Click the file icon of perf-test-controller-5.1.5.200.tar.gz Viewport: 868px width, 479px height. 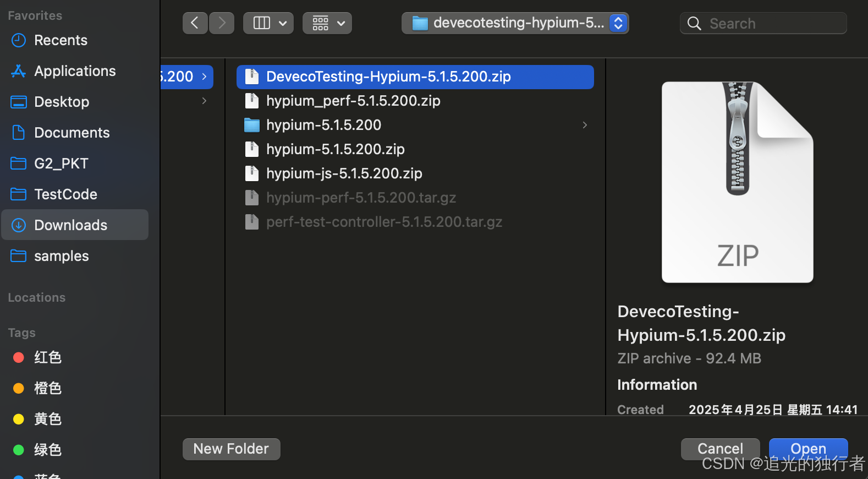(252, 222)
